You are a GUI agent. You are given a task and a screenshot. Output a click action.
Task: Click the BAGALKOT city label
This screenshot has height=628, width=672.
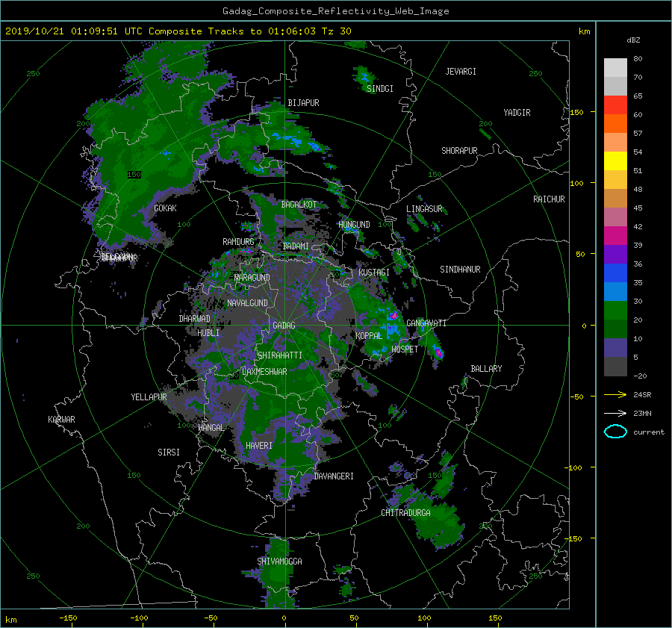point(299,205)
